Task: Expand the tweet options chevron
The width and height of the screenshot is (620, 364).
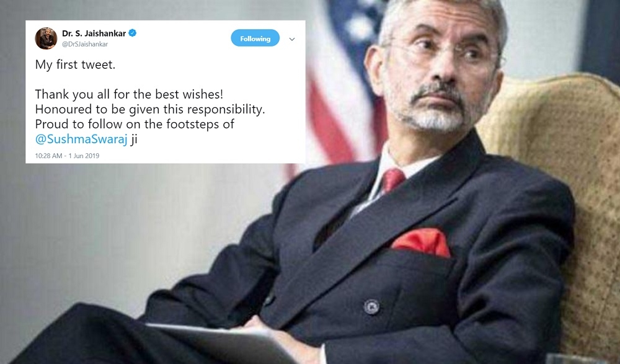Action: pos(292,39)
